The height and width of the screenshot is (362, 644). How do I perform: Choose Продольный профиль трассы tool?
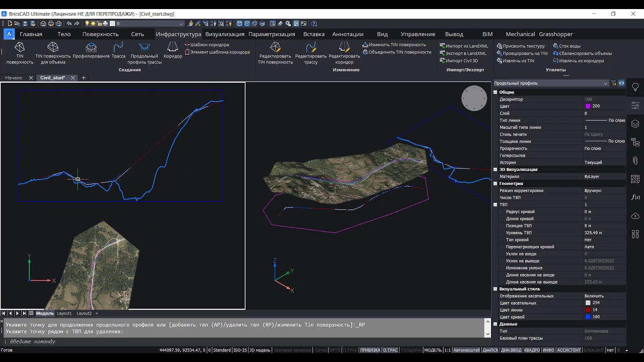(x=144, y=53)
